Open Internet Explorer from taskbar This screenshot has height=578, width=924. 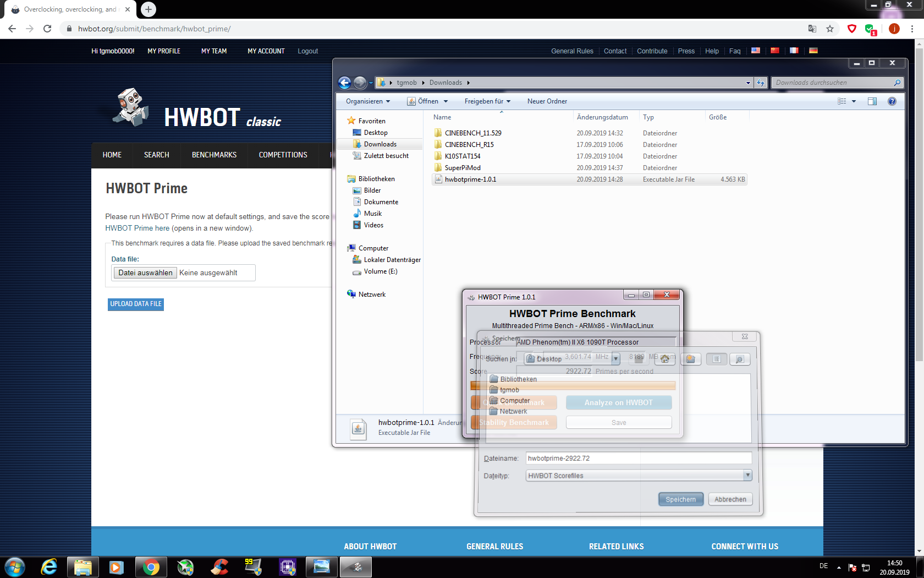point(49,567)
